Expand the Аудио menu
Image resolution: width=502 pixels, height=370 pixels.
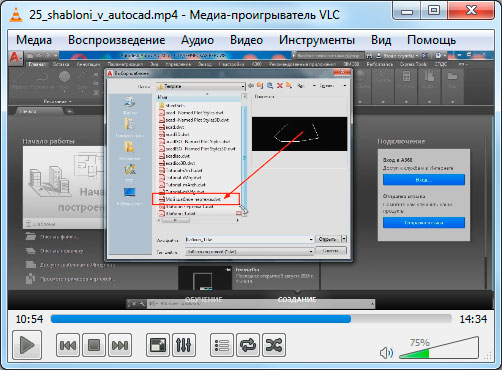197,40
